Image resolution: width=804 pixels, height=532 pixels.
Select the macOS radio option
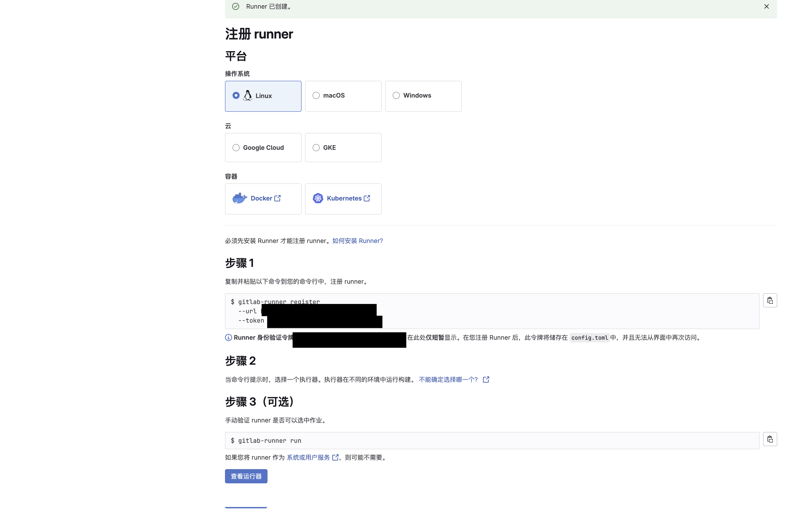pyautogui.click(x=316, y=95)
